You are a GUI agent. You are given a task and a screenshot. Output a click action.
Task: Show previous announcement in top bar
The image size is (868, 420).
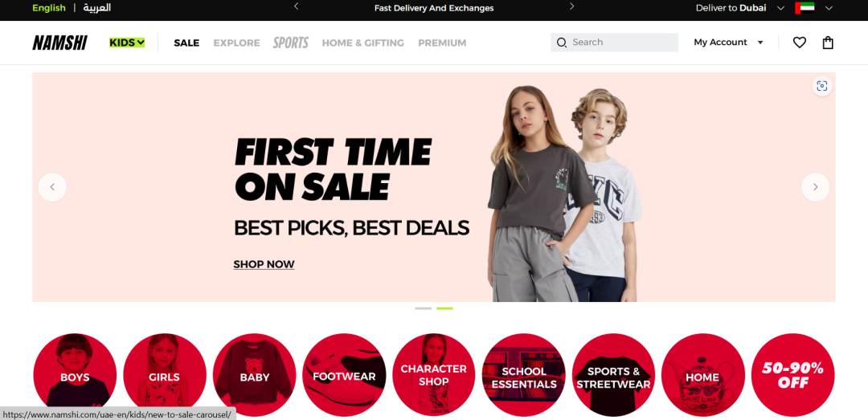pyautogui.click(x=296, y=6)
